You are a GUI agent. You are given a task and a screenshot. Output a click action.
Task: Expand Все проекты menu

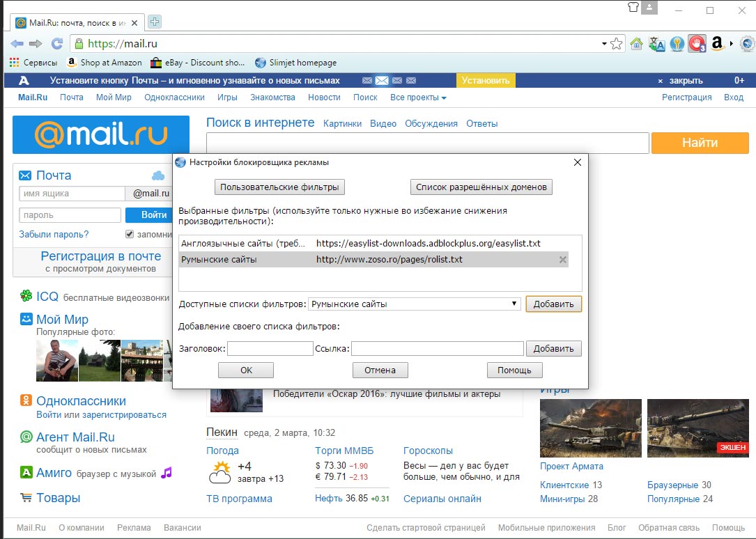[418, 97]
